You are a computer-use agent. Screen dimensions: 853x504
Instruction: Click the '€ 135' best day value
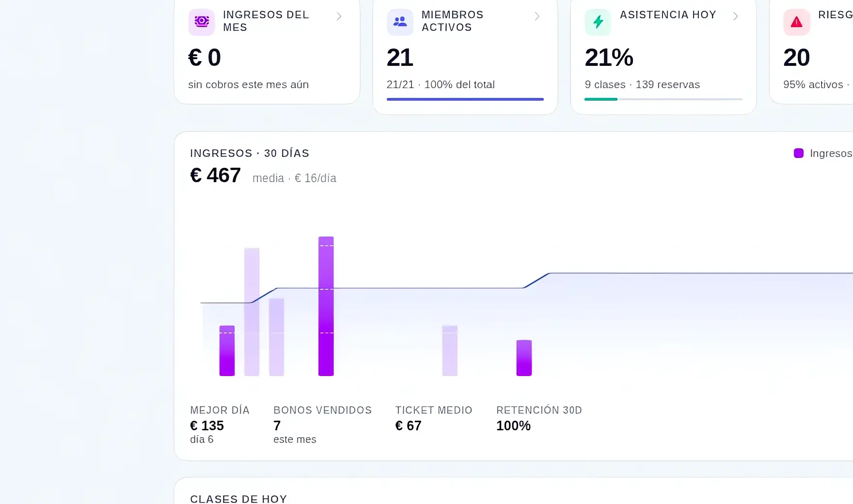pyautogui.click(x=207, y=425)
